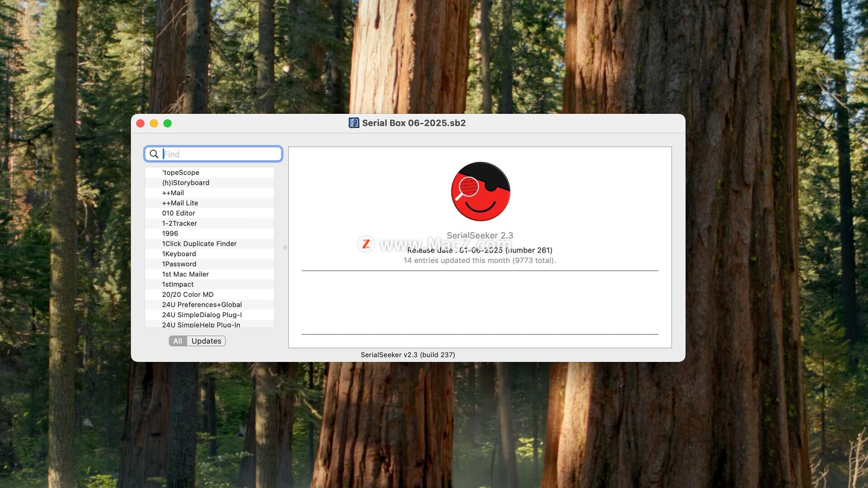The image size is (868, 488).
Task: Select the 1Keyboard entry
Action: click(x=209, y=254)
